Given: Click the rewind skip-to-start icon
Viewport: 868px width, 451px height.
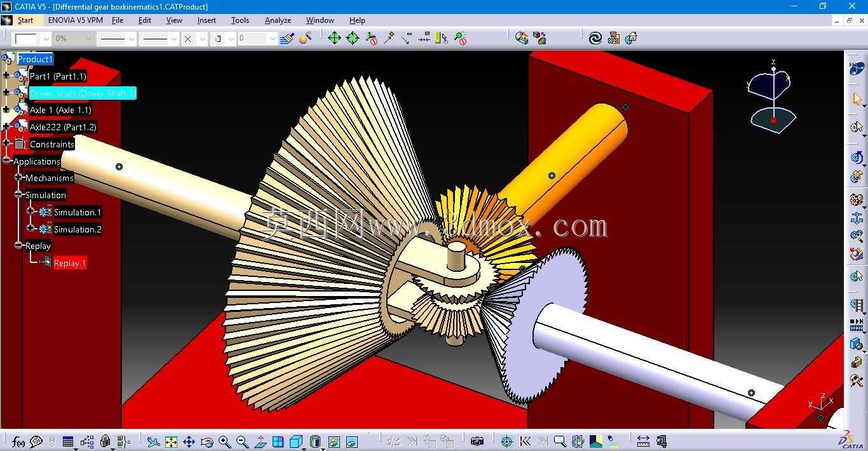Looking at the screenshot, I should pyautogui.click(x=525, y=441).
